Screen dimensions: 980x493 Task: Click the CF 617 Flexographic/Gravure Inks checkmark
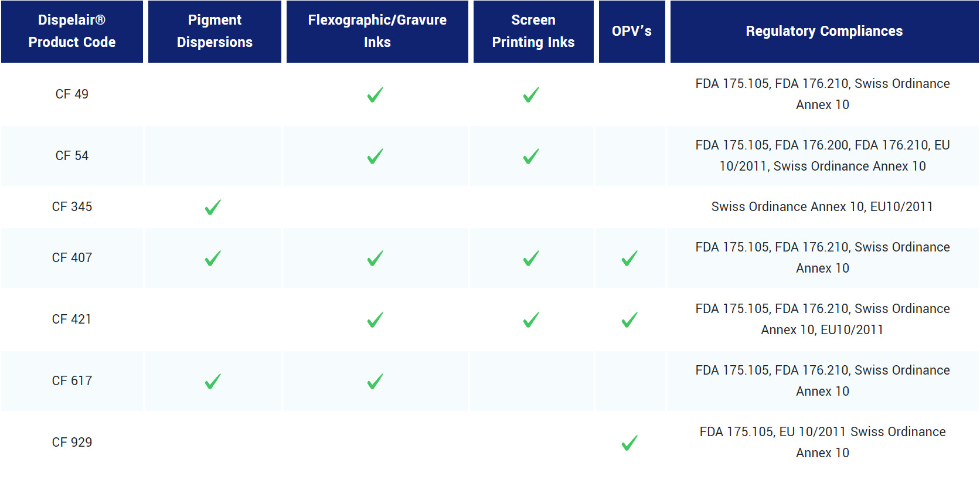(375, 382)
